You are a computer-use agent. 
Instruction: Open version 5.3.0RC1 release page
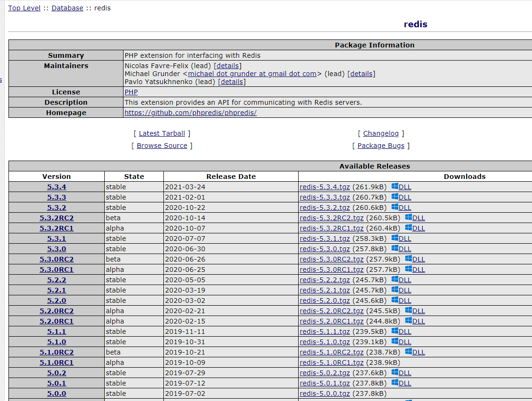[56, 270]
